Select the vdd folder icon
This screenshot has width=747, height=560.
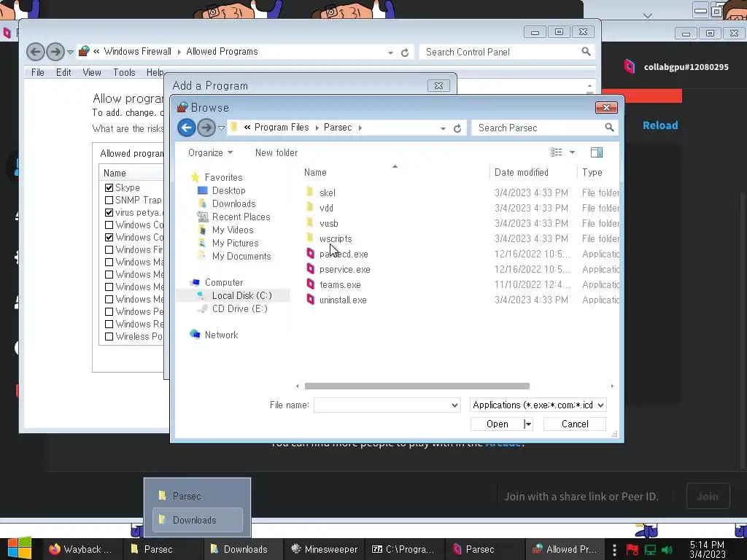pyautogui.click(x=309, y=207)
